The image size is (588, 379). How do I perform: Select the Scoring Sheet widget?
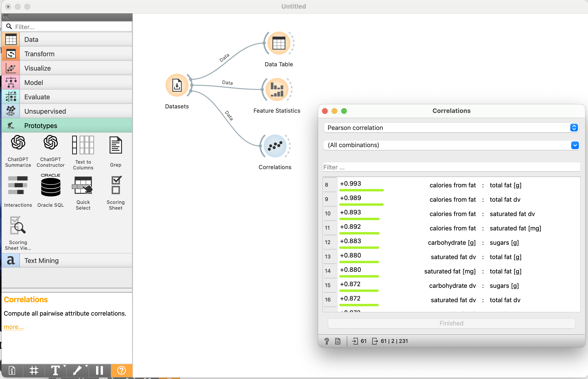coord(116,193)
